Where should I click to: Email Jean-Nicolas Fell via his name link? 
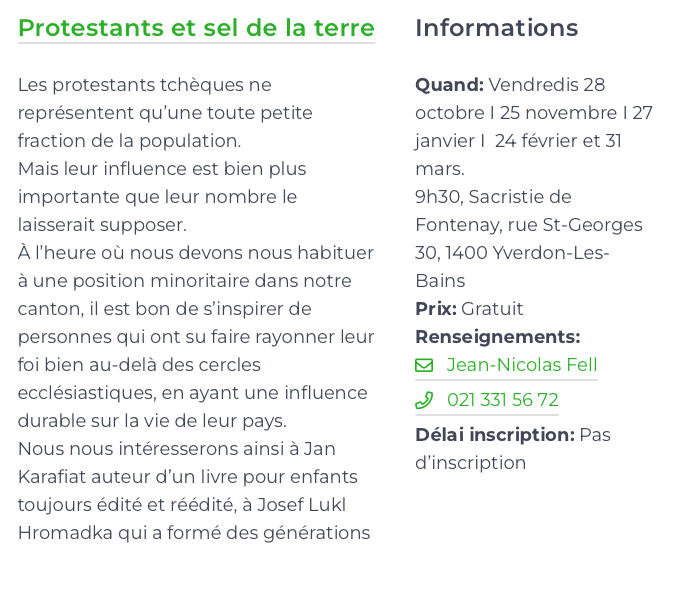[522, 365]
